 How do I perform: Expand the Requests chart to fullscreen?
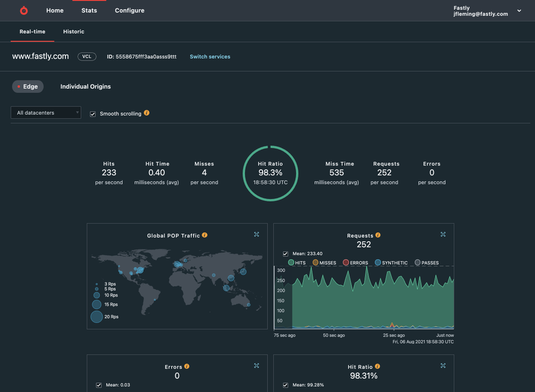pyautogui.click(x=443, y=234)
